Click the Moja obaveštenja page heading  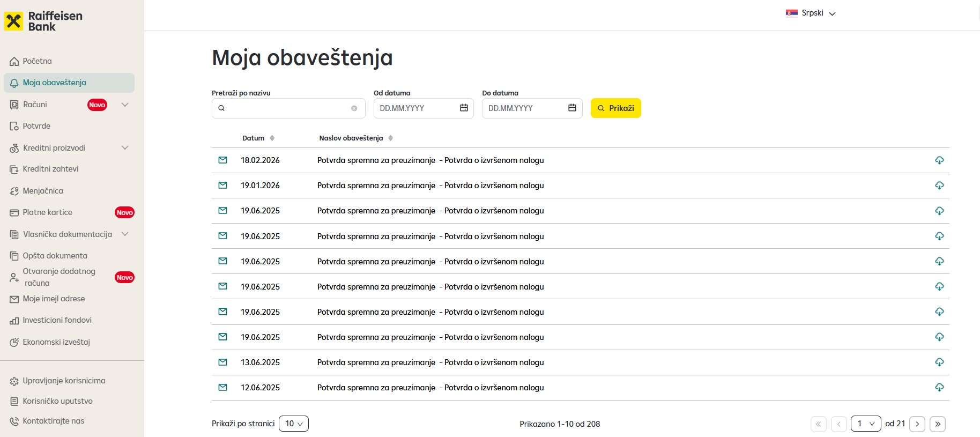(302, 58)
